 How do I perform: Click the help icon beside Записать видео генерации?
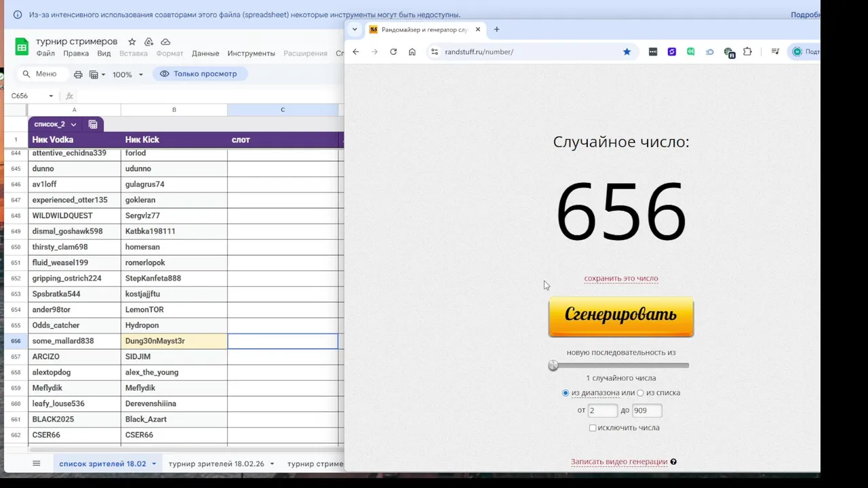click(x=673, y=462)
